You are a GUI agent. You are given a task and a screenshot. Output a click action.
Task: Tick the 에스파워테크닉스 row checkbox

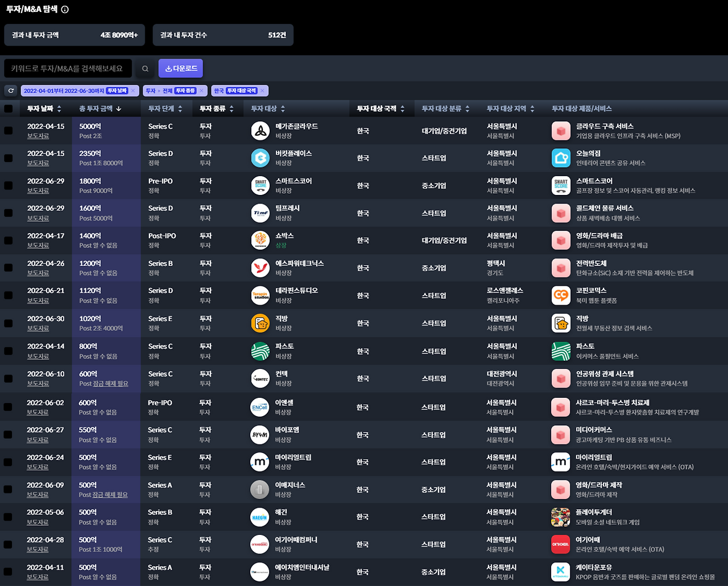[9, 268]
